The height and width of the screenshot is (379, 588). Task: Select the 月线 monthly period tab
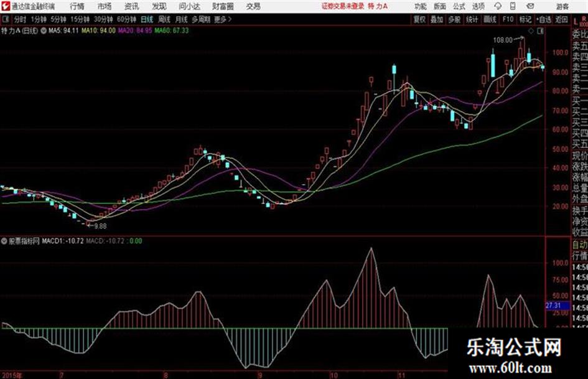coord(181,19)
